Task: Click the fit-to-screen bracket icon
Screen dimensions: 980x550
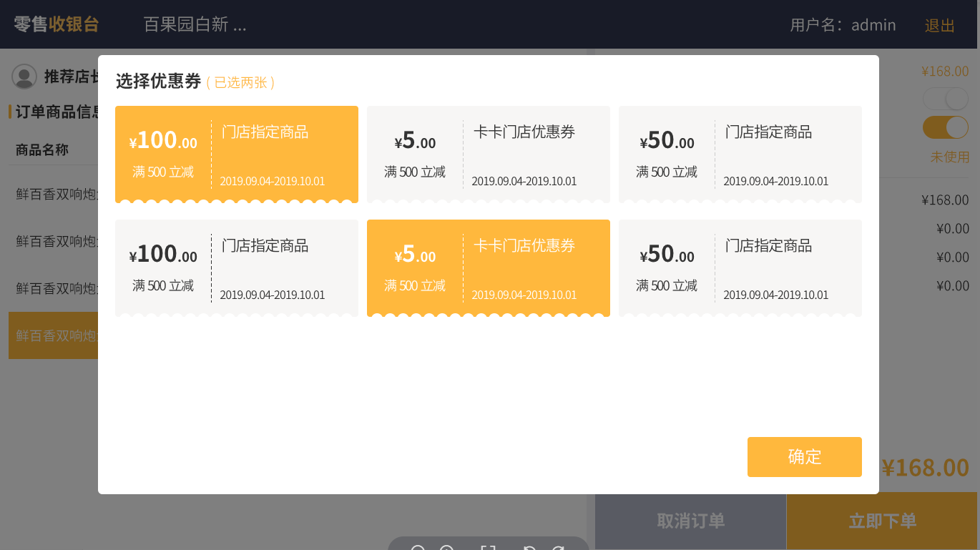Action: 488,549
